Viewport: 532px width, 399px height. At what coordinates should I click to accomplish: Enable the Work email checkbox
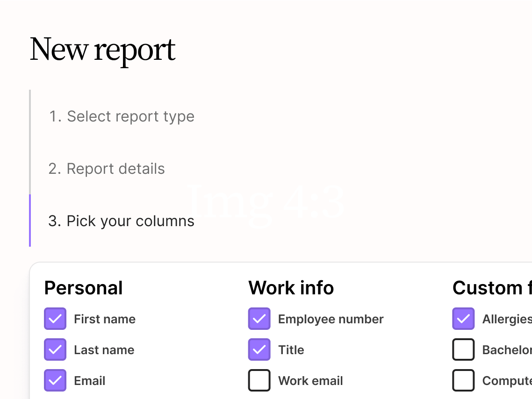(259, 381)
